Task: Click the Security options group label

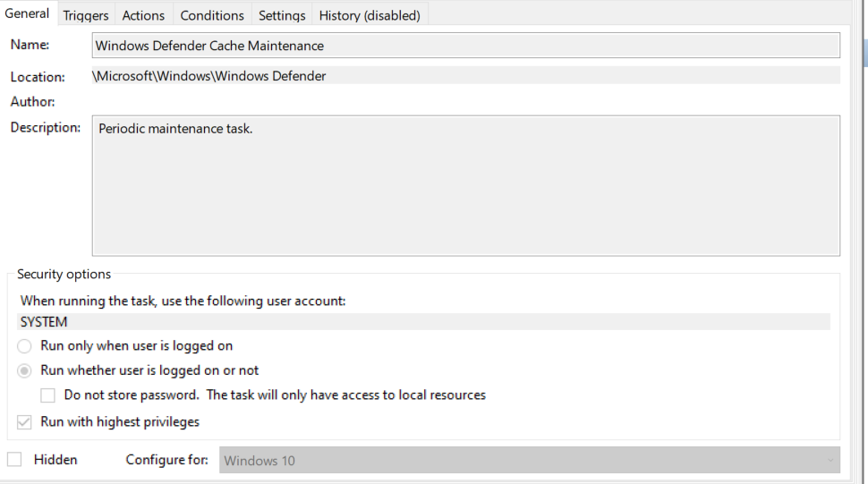Action: pyautogui.click(x=64, y=275)
